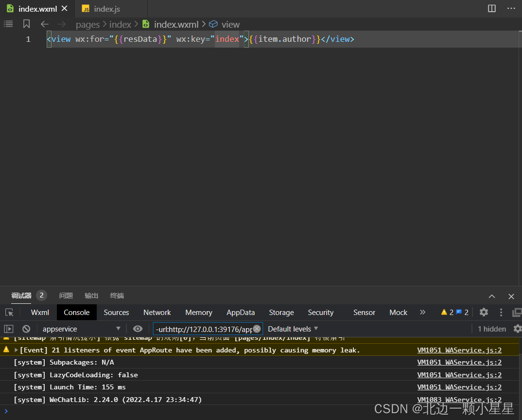Image resolution: width=522 pixels, height=420 pixels.
Task: Select the index.wxml editor tab
Action: [37, 9]
